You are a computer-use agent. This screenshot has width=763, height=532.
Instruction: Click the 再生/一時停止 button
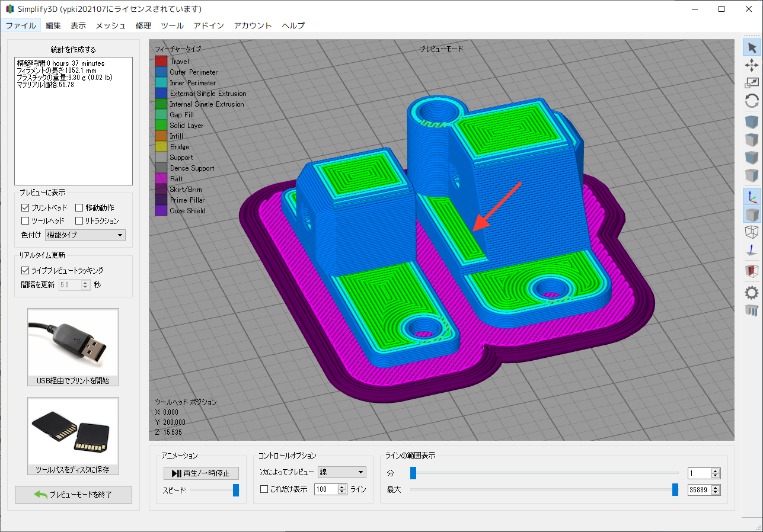pos(201,473)
